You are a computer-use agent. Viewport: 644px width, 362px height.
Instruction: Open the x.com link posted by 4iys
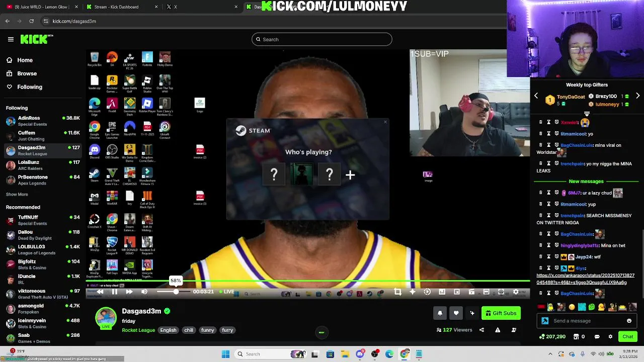click(586, 279)
